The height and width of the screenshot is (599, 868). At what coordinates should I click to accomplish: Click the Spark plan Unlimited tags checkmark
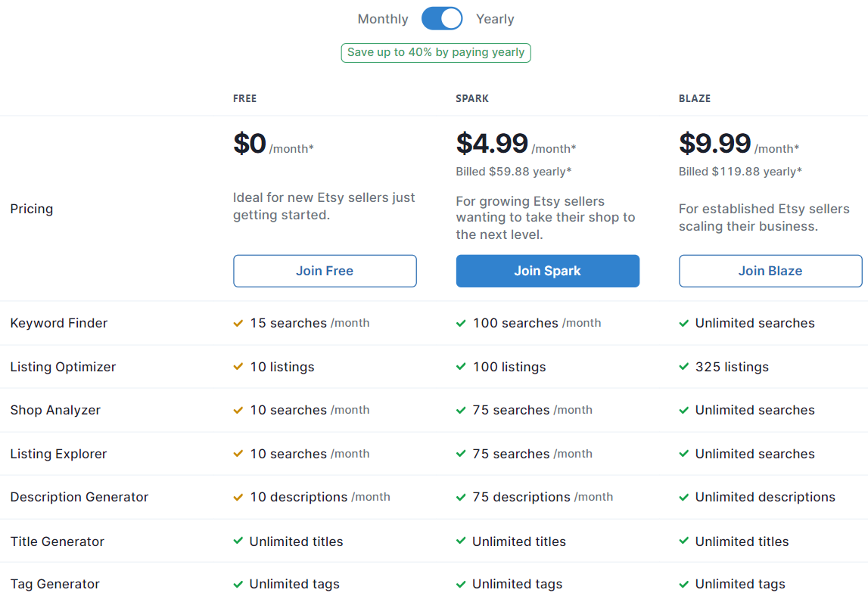(x=461, y=584)
